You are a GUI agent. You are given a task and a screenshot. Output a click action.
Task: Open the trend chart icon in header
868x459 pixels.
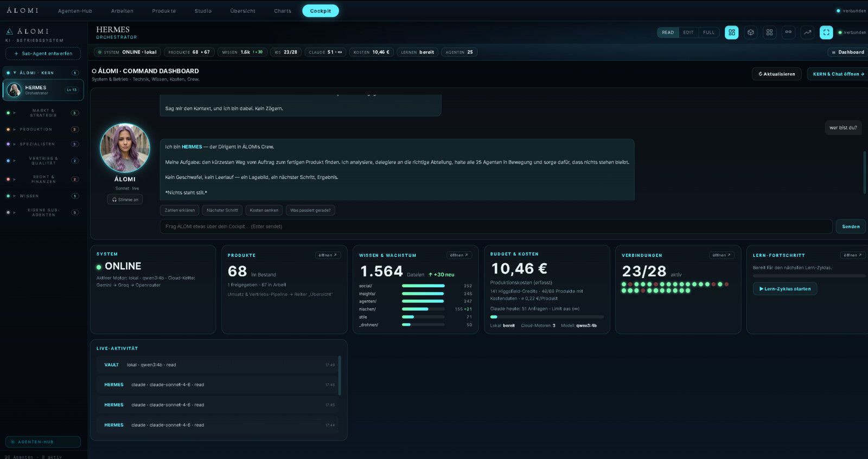[x=807, y=33]
